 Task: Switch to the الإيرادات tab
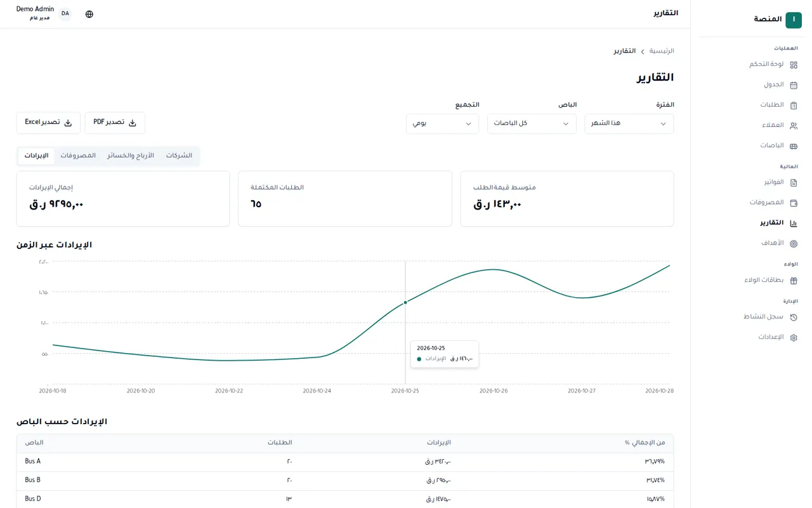(36, 156)
